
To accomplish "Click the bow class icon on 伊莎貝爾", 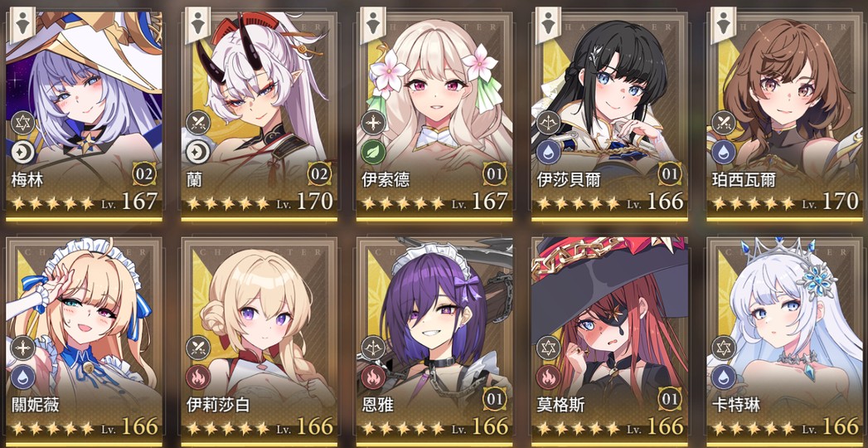I will (548, 123).
